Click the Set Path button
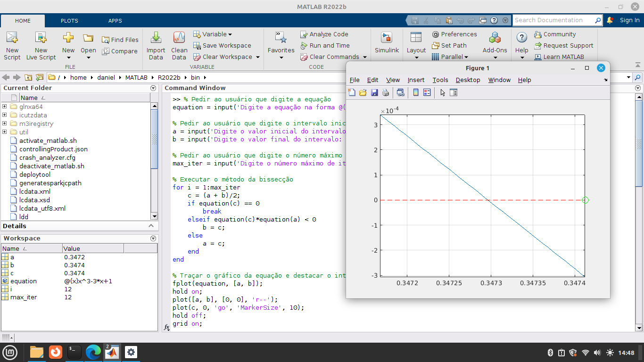The height and width of the screenshot is (362, 644). pyautogui.click(x=449, y=45)
